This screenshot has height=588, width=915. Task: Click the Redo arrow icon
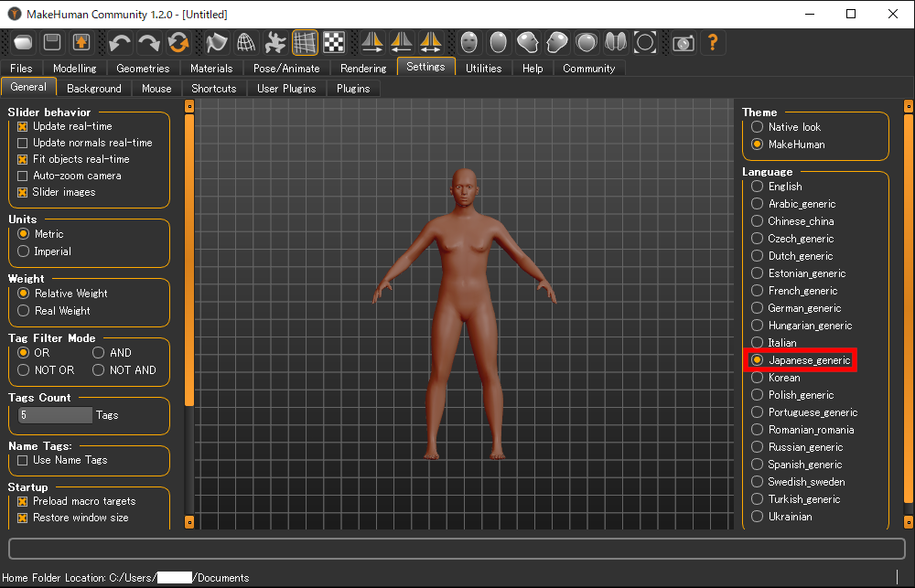148,42
